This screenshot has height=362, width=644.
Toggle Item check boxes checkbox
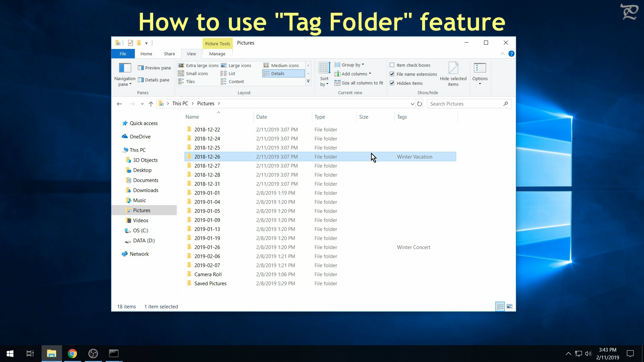(x=391, y=65)
